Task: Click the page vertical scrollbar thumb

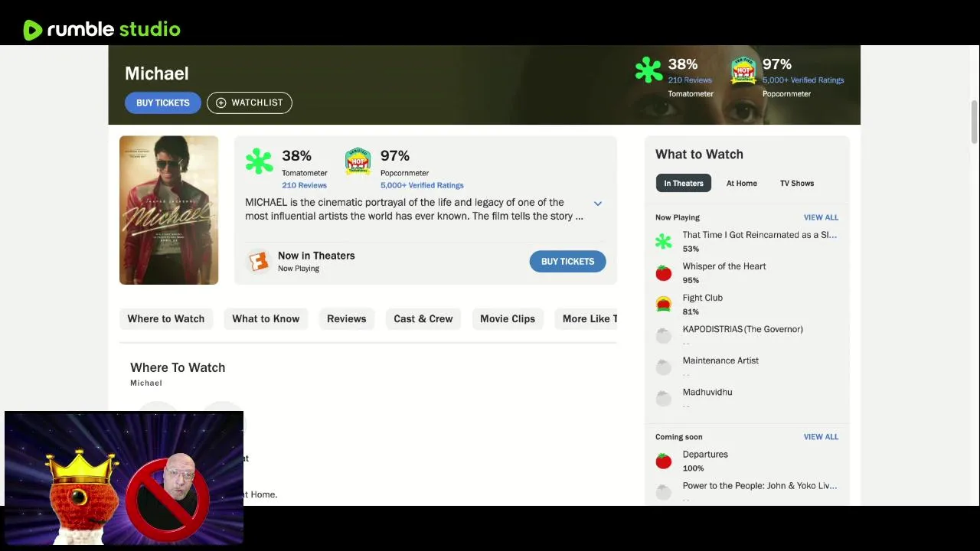Action: pos(975,121)
